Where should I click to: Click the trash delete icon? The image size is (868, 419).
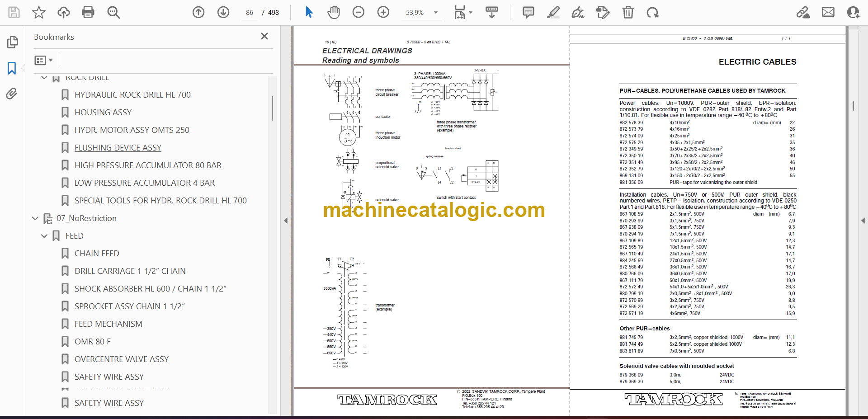[x=628, y=12]
